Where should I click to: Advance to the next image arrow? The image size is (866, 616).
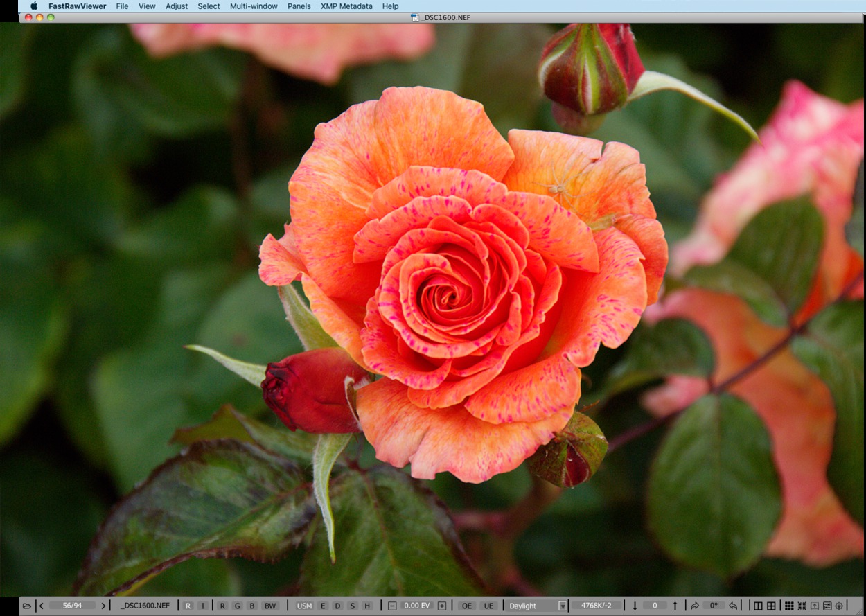tap(103, 606)
